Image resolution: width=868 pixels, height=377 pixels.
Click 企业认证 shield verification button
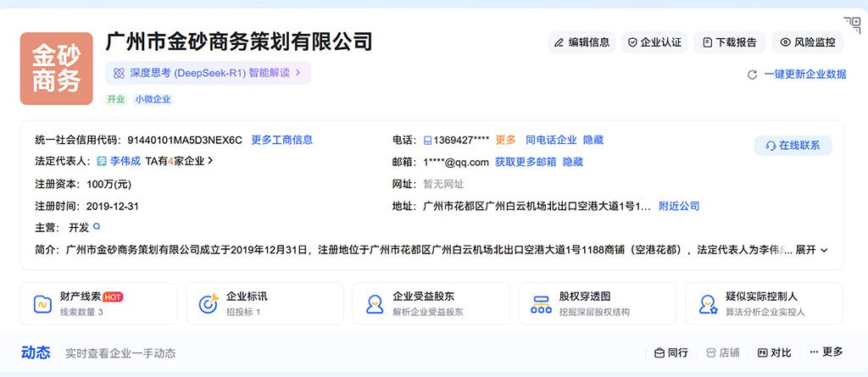[654, 42]
